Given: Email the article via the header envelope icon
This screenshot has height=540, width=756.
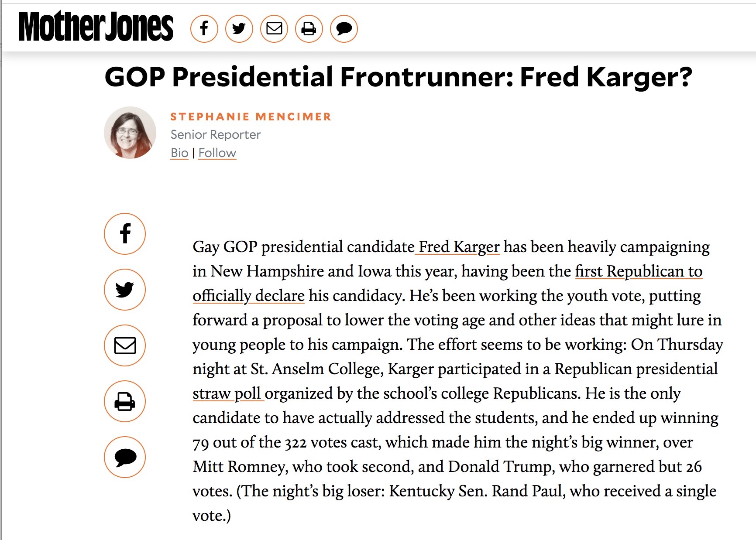Looking at the screenshot, I should tap(274, 29).
